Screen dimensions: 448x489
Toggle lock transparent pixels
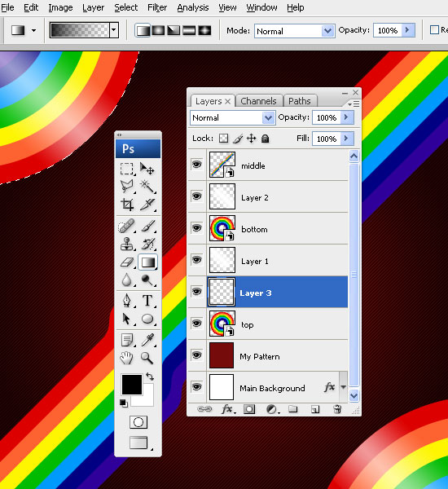coord(223,139)
